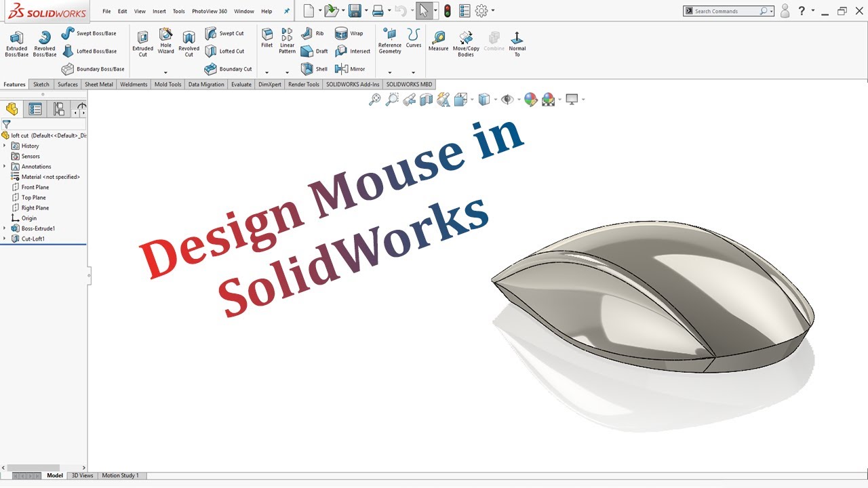Viewport: 868px width, 488px height.
Task: Open Reference Geometry dropdown arrow
Action: tap(390, 73)
